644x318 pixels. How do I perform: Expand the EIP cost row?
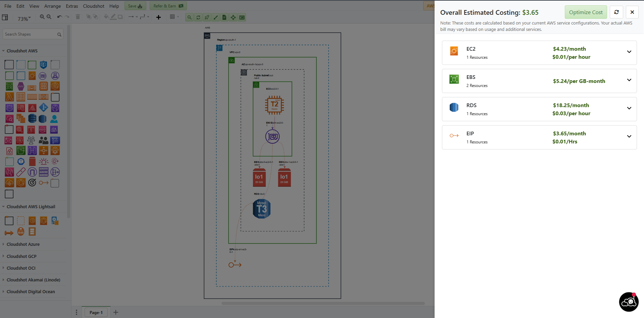pyautogui.click(x=629, y=136)
